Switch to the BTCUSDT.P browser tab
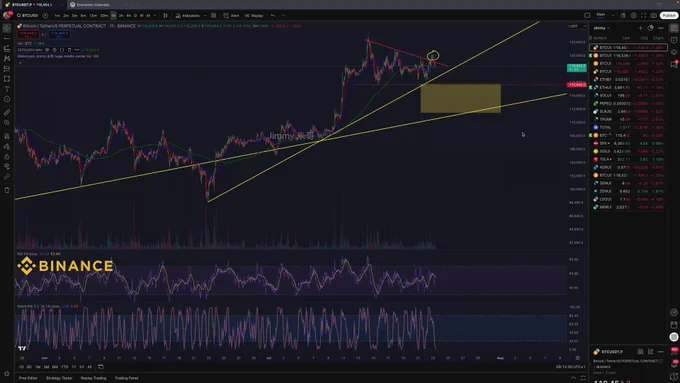Screen dimensions: 680x383 pyautogui.click(x=33, y=5)
